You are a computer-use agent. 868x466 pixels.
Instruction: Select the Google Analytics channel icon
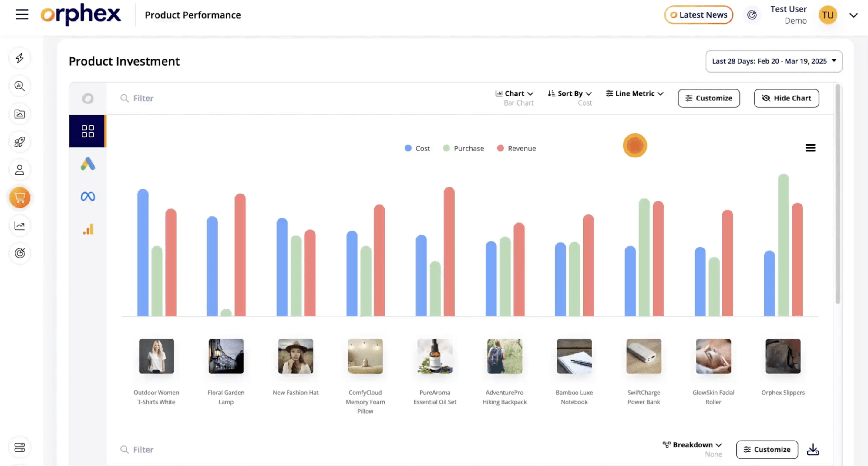(x=88, y=229)
